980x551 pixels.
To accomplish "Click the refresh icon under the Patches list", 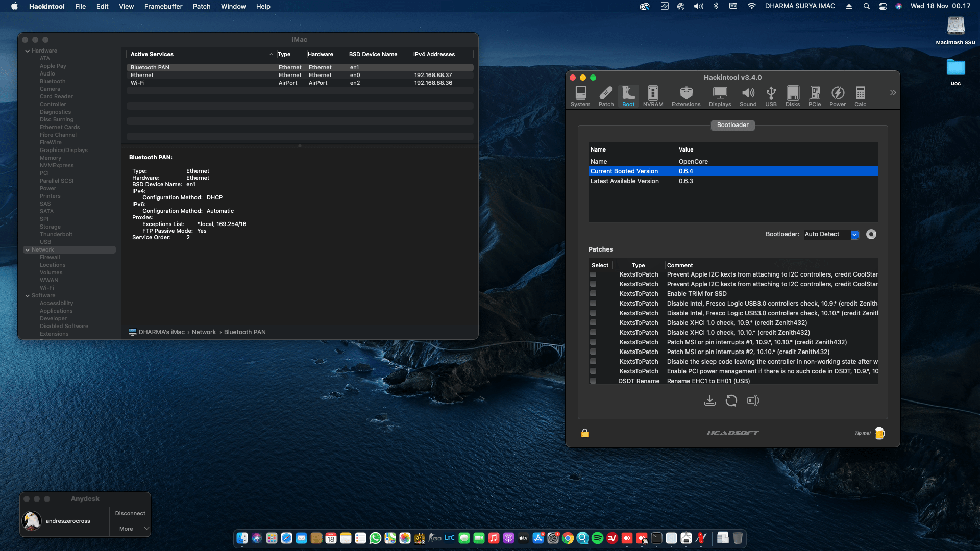I will pos(731,400).
